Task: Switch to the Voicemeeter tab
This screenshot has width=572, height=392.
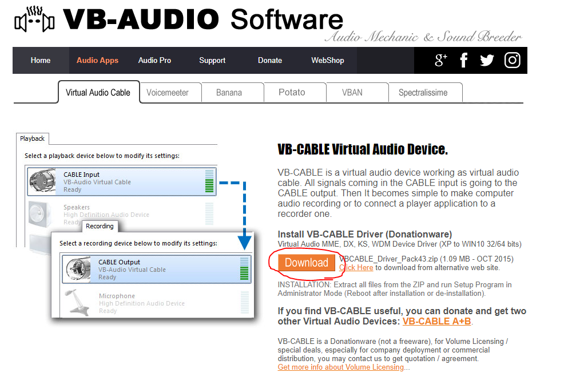Action: [168, 93]
